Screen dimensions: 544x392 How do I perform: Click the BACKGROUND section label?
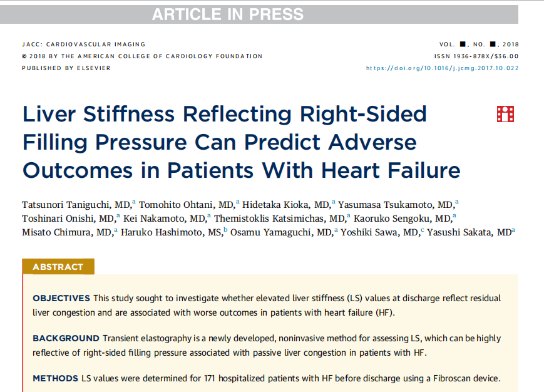(x=66, y=338)
